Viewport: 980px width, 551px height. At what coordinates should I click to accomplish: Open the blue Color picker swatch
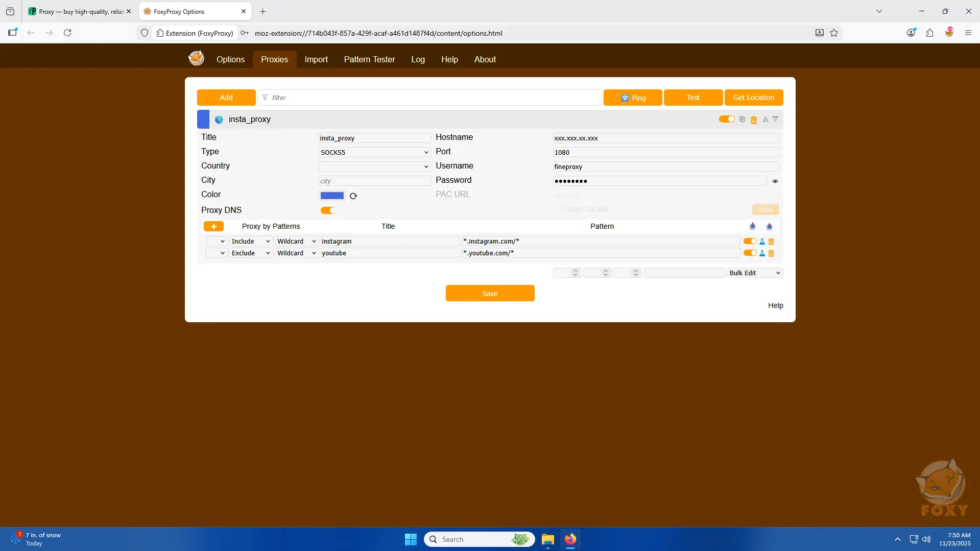tap(332, 196)
